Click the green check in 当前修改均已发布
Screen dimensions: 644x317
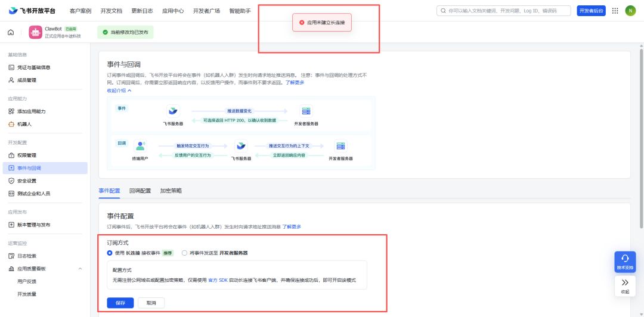[x=106, y=32]
